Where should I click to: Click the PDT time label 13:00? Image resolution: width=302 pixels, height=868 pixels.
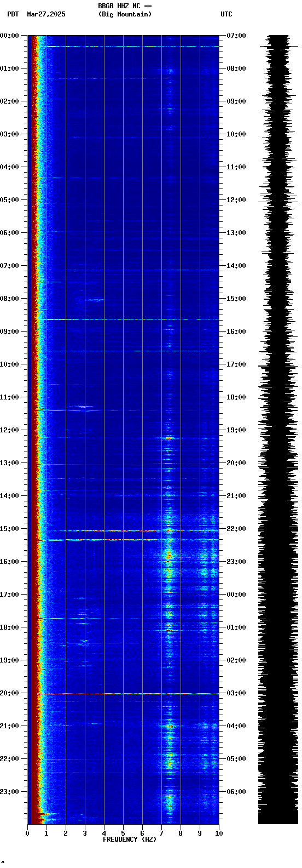coord(9,463)
